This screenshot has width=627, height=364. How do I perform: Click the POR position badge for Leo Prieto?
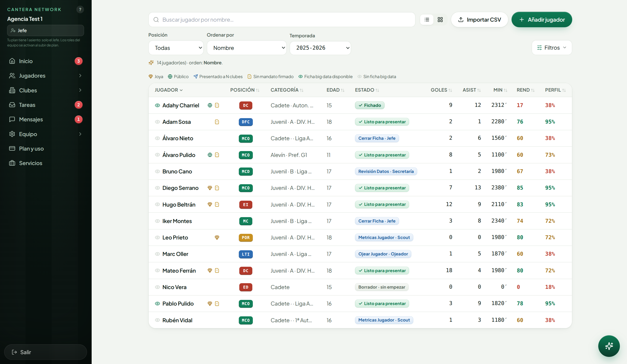(x=246, y=238)
